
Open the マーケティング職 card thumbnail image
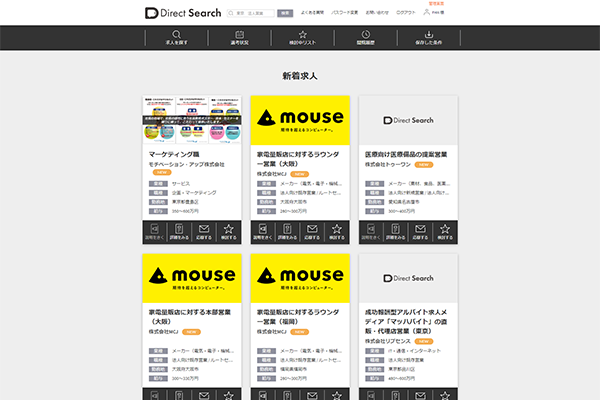192,120
